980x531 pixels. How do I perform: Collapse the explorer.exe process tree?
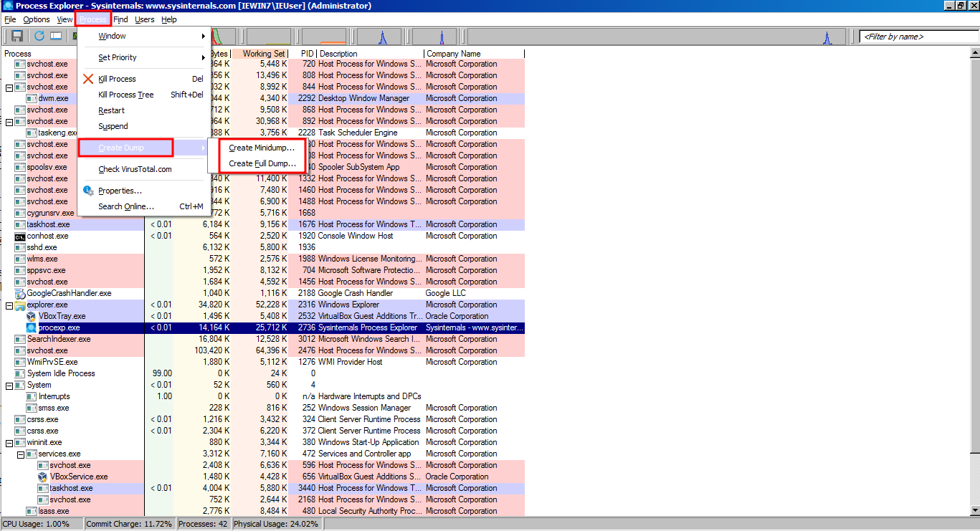[9, 305]
